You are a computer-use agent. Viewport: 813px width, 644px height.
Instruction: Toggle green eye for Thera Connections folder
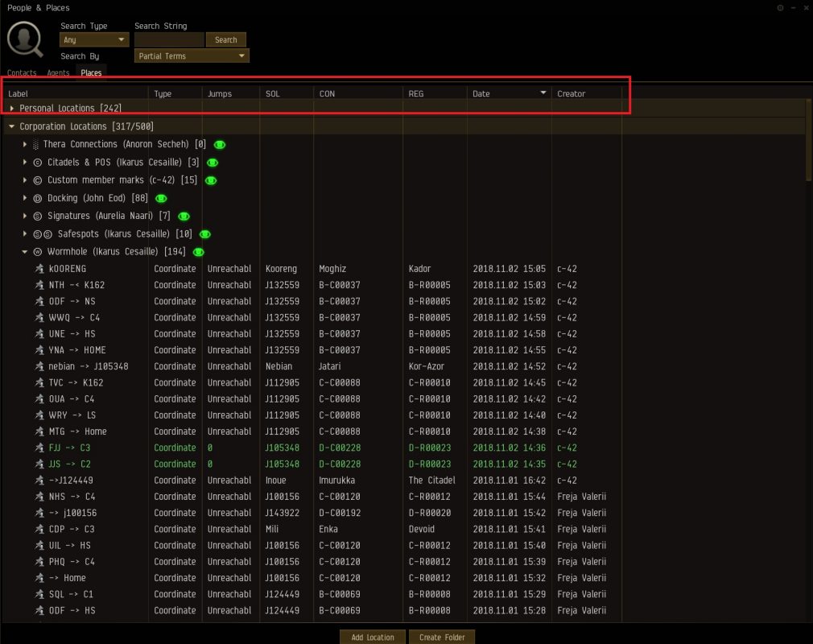tap(219, 145)
